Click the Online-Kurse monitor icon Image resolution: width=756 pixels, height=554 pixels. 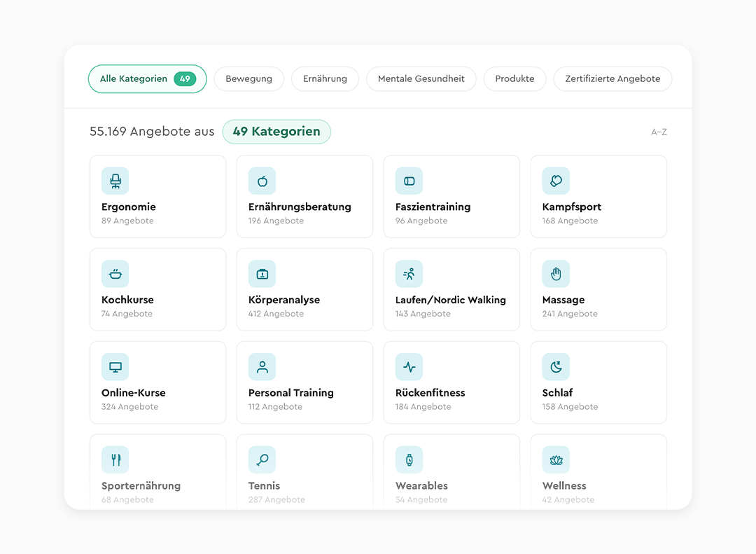(115, 367)
